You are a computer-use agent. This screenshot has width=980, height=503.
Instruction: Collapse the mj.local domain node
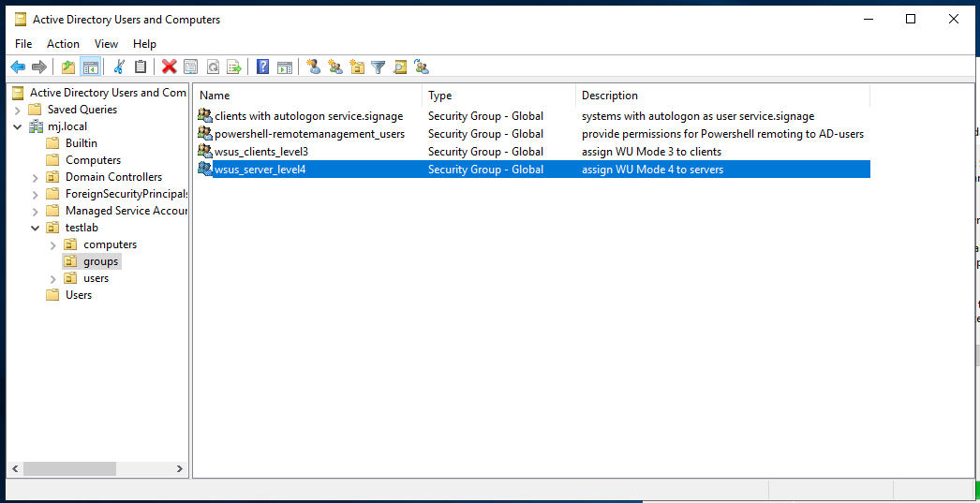coord(17,126)
